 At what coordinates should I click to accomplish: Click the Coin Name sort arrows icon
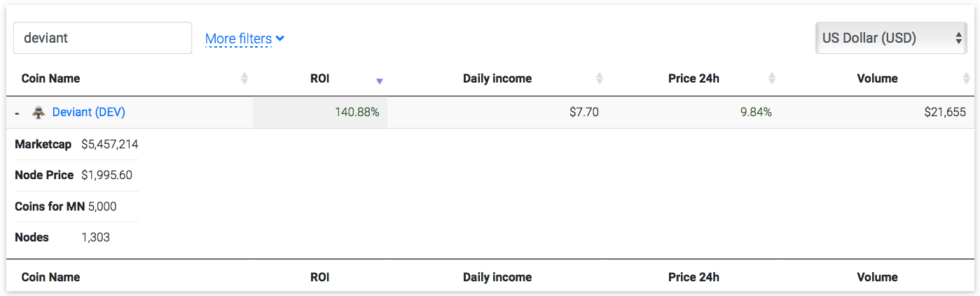244,78
